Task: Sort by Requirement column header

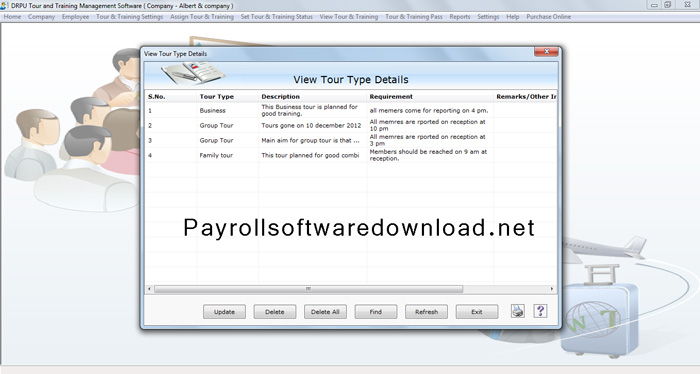Action: coord(430,96)
